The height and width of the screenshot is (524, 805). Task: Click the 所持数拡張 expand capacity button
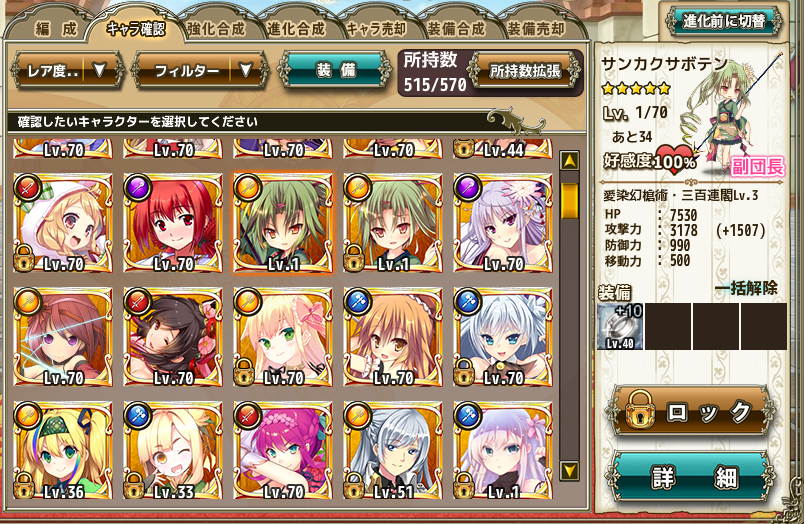tap(526, 71)
